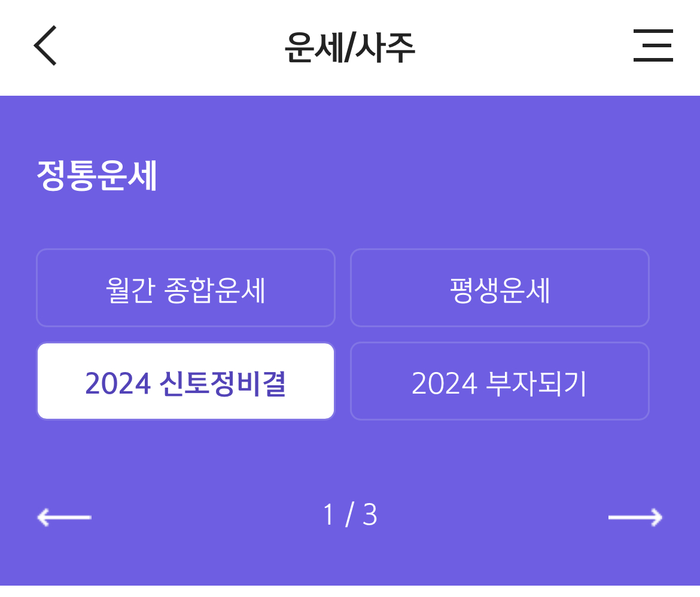Click the 1 / 3 page indicator

(350, 515)
